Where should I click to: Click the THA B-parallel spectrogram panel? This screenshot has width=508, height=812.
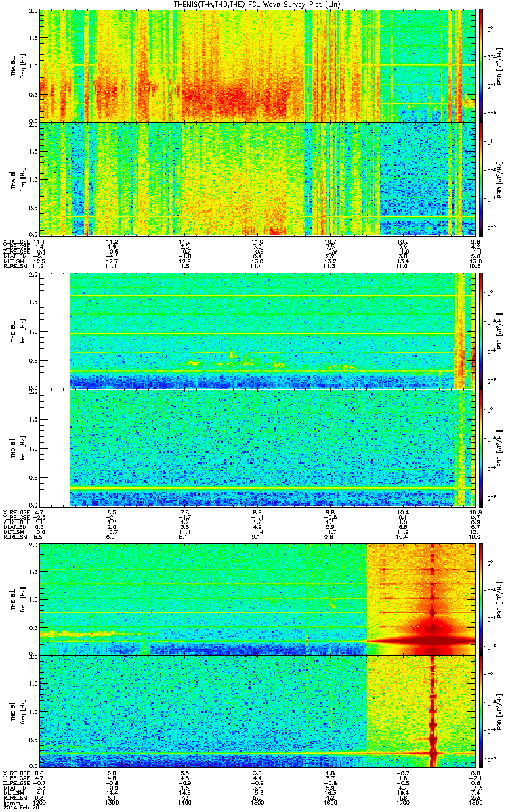pos(258,179)
